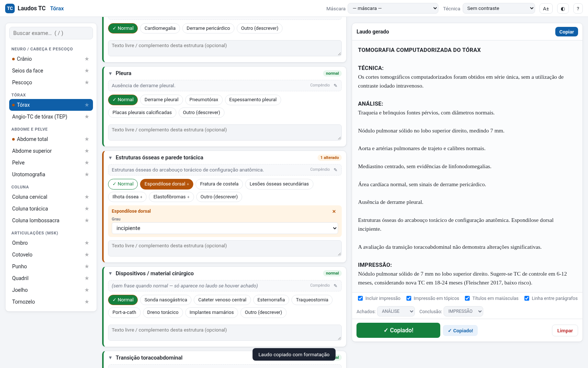Click the Limpar button
Viewport: 588px width, 368px height.
(565, 330)
